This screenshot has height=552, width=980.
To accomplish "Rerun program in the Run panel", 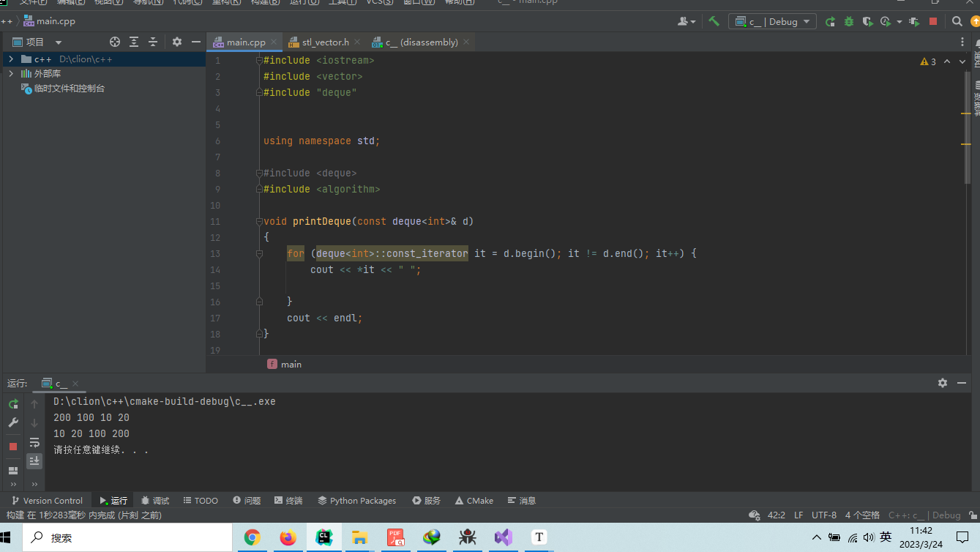I will click(13, 404).
